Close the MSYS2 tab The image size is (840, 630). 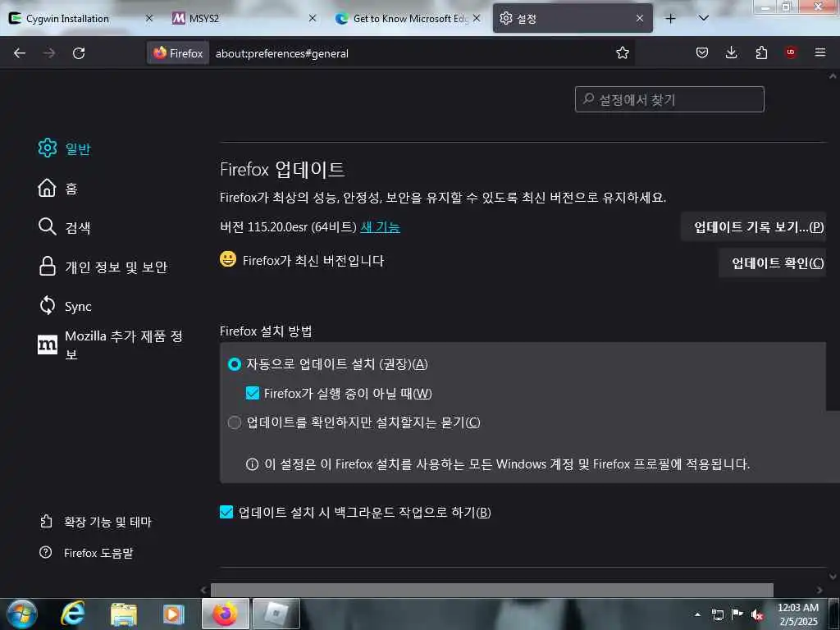[313, 18]
